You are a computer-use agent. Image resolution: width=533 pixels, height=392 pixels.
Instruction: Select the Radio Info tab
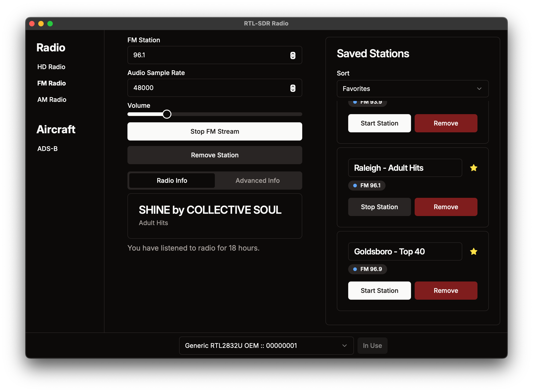point(172,181)
